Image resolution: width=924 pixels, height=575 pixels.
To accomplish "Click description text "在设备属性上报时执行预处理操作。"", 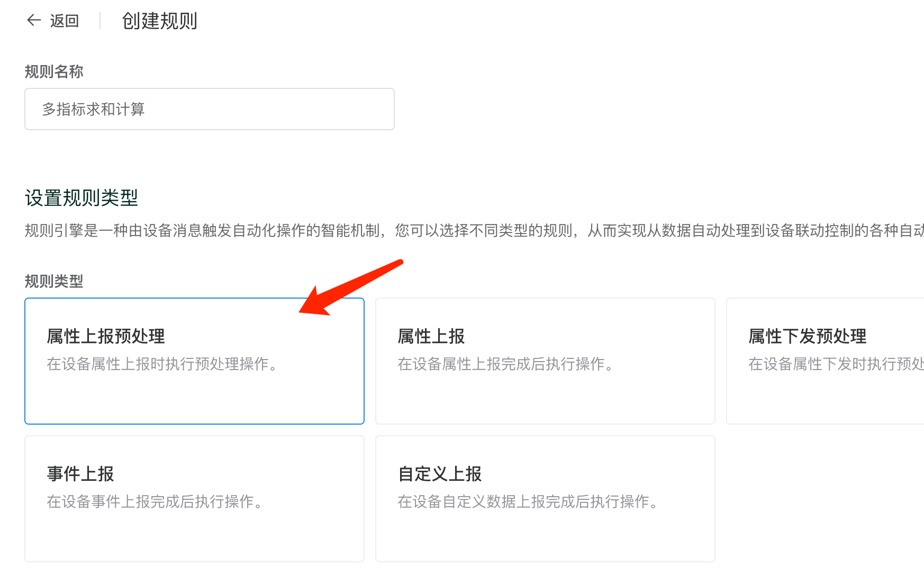I will [162, 364].
